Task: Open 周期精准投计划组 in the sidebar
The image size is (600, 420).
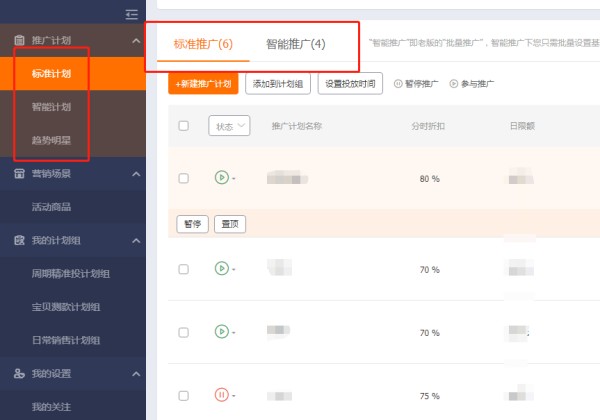Action: click(71, 273)
